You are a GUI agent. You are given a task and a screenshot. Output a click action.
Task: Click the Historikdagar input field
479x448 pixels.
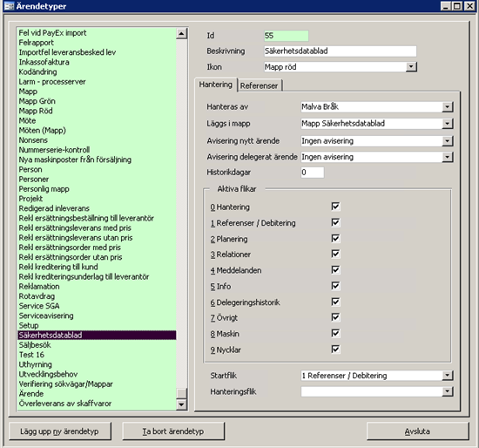[x=312, y=173]
